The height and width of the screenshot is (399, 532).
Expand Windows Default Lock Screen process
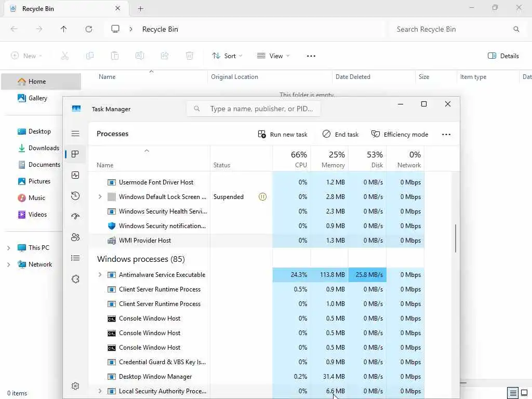click(x=100, y=197)
